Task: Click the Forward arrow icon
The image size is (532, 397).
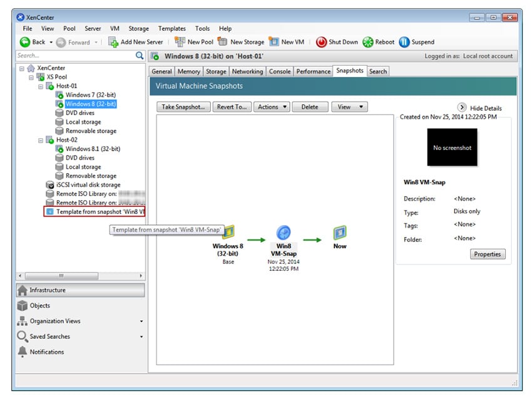Action: (x=61, y=43)
